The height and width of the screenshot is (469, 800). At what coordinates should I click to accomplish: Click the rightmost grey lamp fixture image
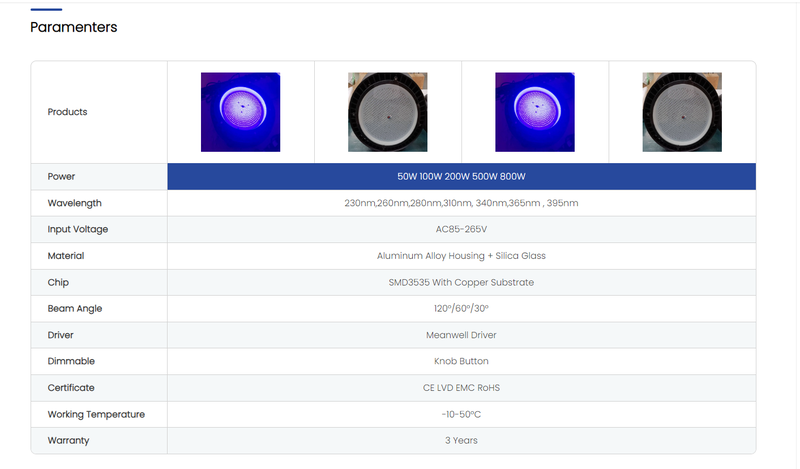[682, 112]
